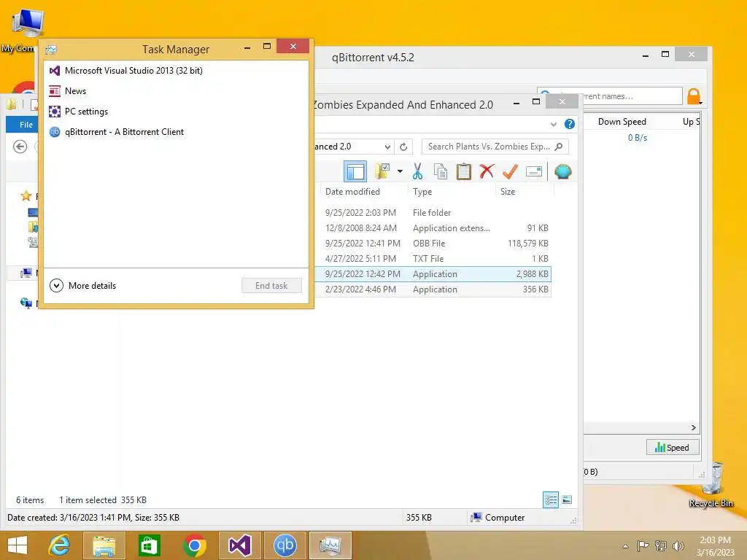This screenshot has width=747, height=560.
Task: Click the Back arrow in Explorer
Action: [x=20, y=147]
